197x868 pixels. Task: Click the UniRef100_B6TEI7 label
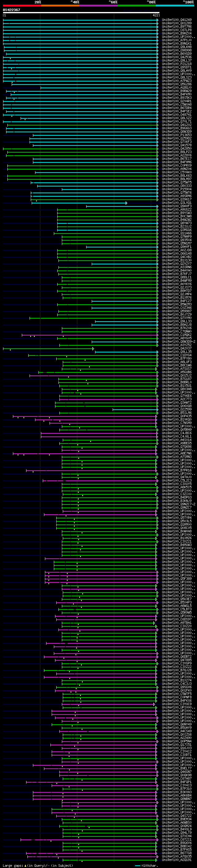pos(177,159)
